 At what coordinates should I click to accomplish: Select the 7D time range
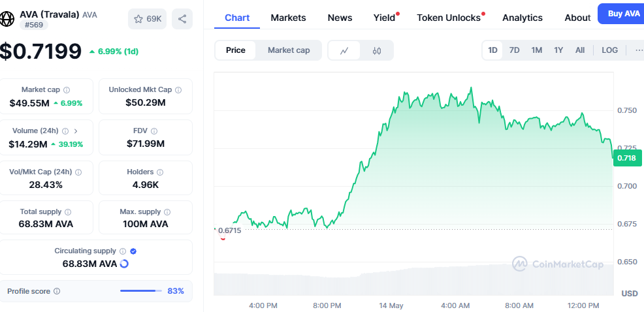(514, 50)
